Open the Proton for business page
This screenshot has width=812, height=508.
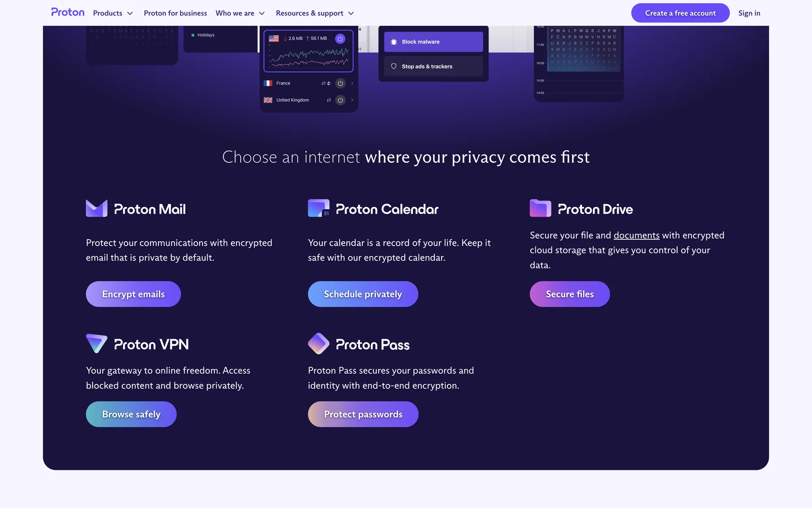coord(175,13)
